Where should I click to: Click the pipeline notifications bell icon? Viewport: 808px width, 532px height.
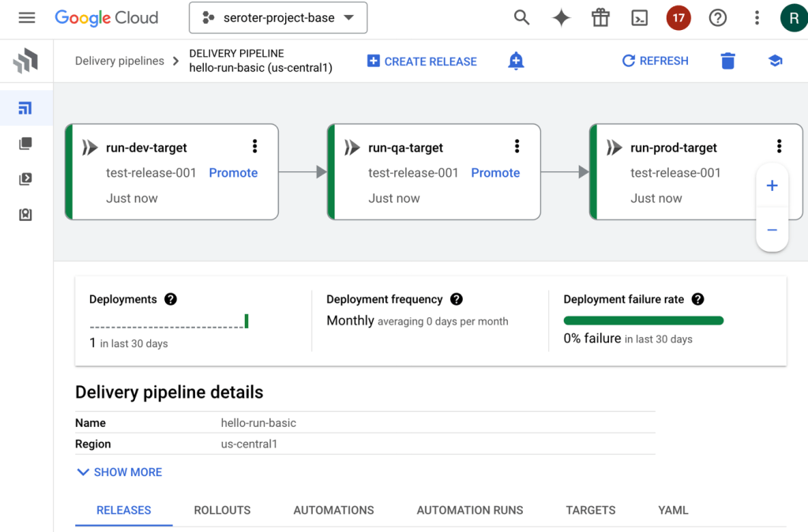coord(516,61)
